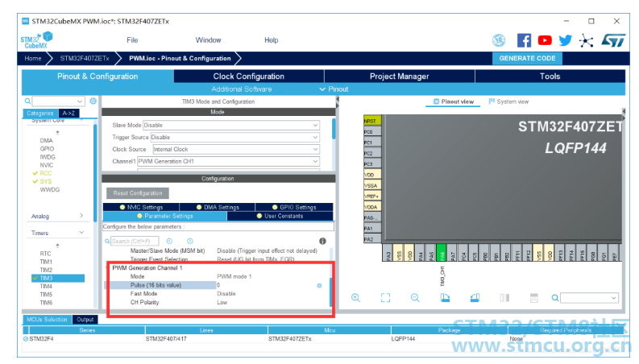Image resolution: width=639 pixels, height=364 pixels.
Task: Open the ST community network icon
Action: tap(586, 40)
